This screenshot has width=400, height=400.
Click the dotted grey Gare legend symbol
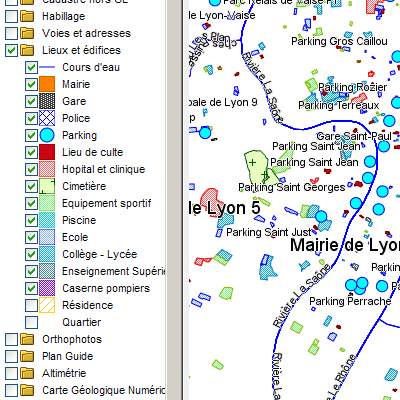[47, 101]
